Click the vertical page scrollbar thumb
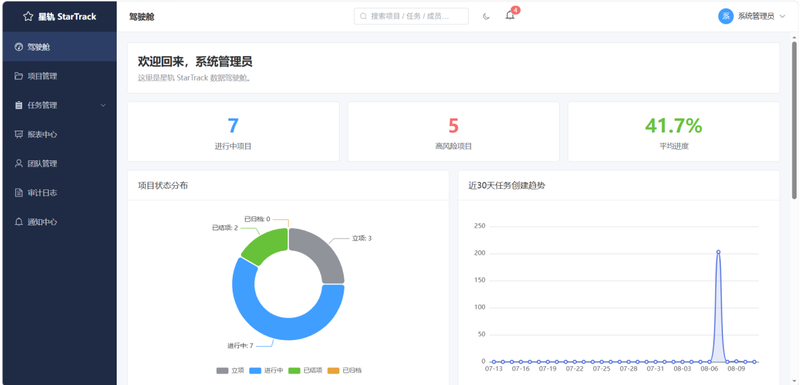This screenshot has width=800, height=385. 794,120
